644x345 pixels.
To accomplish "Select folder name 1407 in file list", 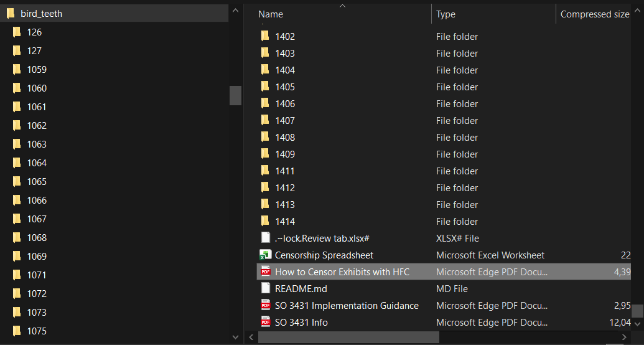I will 285,121.
